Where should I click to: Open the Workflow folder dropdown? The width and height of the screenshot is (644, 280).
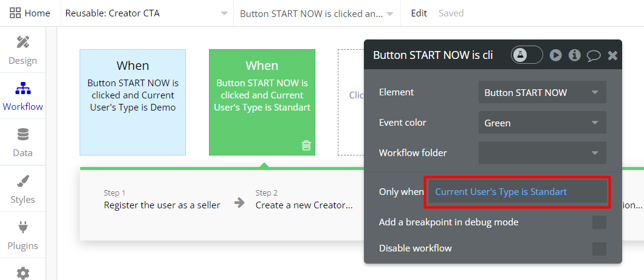(x=542, y=152)
